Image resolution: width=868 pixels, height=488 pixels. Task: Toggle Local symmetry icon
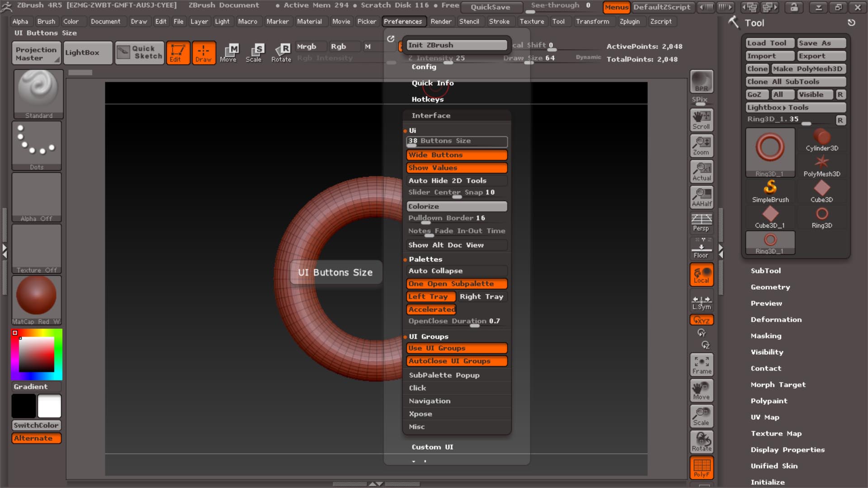[x=702, y=274]
